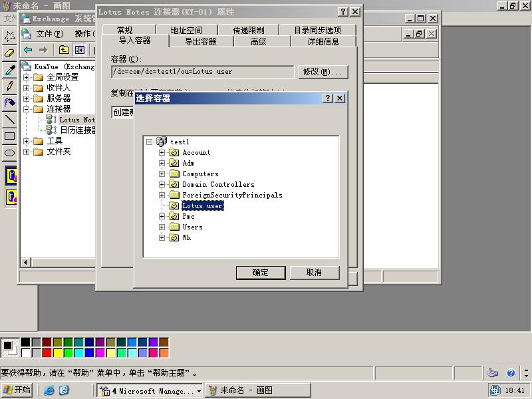This screenshot has width=532, height=399.
Task: Click the Back arrow in Exchange toolbar
Action: 28,51
